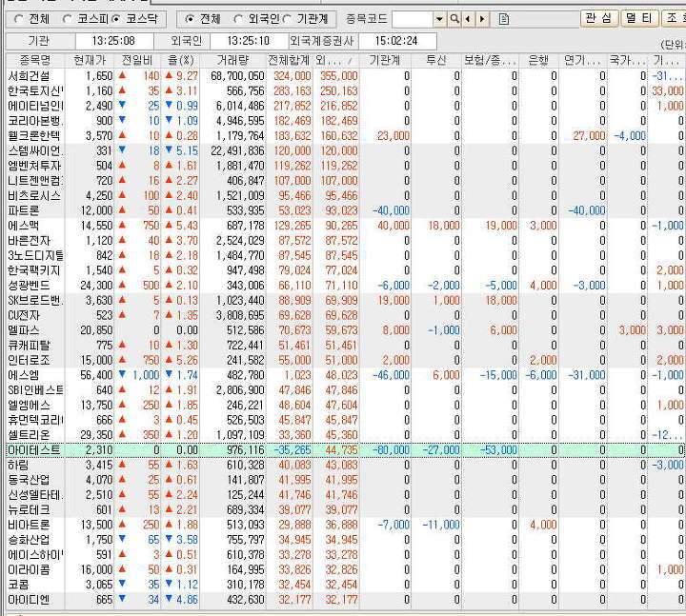The width and height of the screenshot is (686, 616).
Task: Select the 멜파스 stock name
Action: (x=24, y=330)
